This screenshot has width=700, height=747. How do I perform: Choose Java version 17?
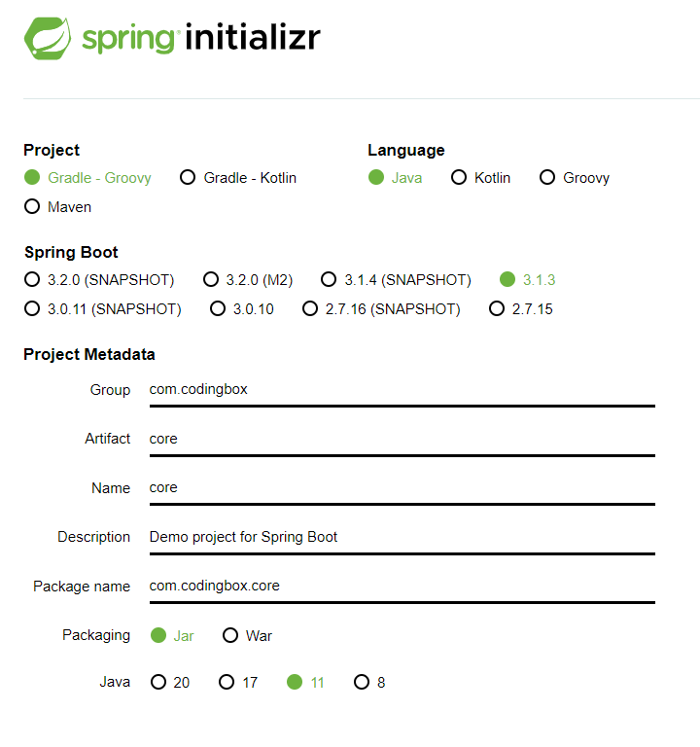tap(238, 682)
